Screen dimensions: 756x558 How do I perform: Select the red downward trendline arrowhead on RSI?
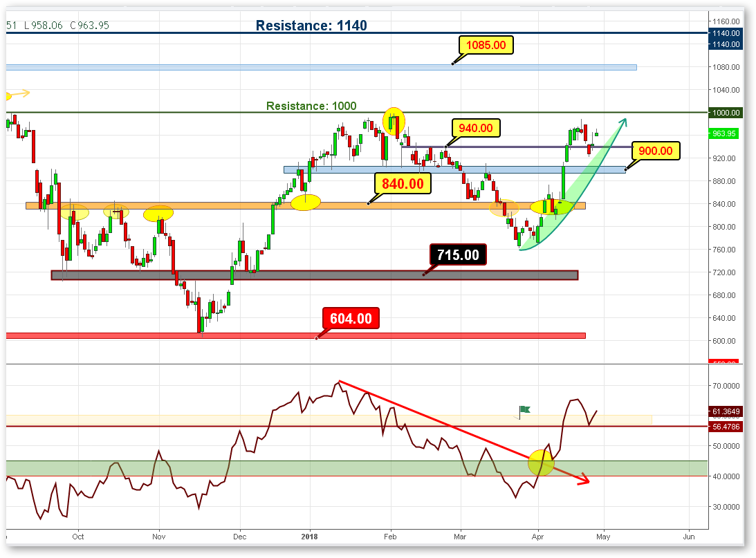[x=584, y=479]
